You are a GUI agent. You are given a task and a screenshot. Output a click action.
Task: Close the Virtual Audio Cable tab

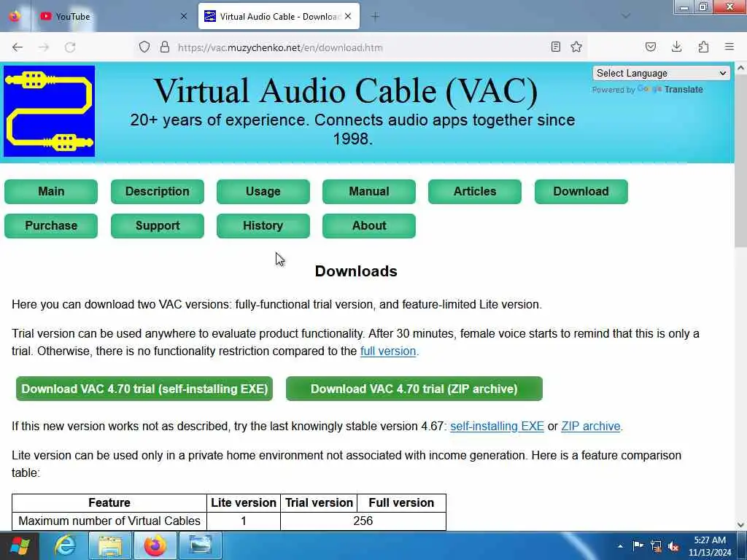point(348,16)
